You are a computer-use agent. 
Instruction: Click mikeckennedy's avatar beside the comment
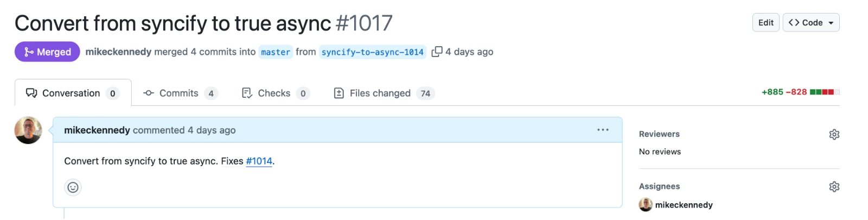tap(28, 130)
